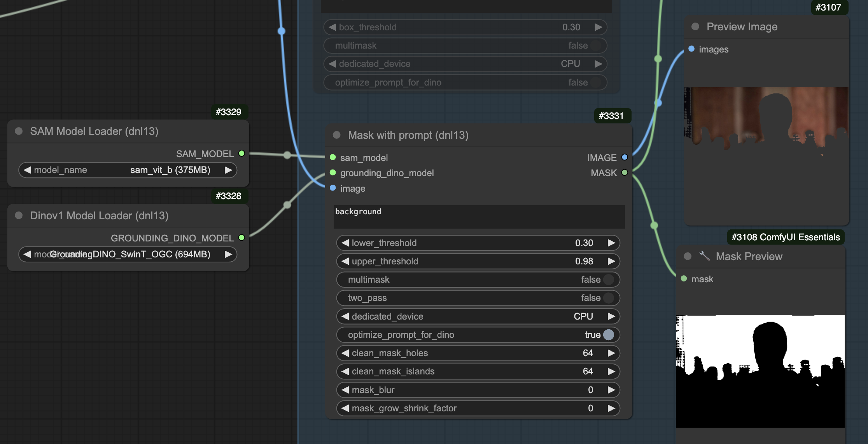Click the MASK output connector
This screenshot has width=868, height=444.
[625, 173]
